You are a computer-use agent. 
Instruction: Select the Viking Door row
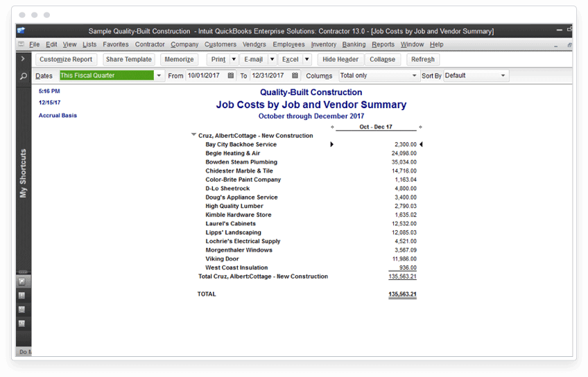pos(311,259)
